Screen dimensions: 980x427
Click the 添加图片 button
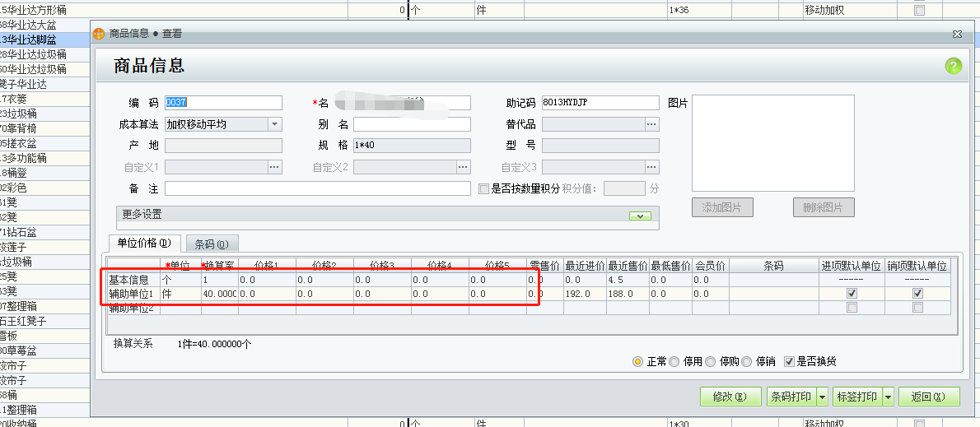[722, 208]
